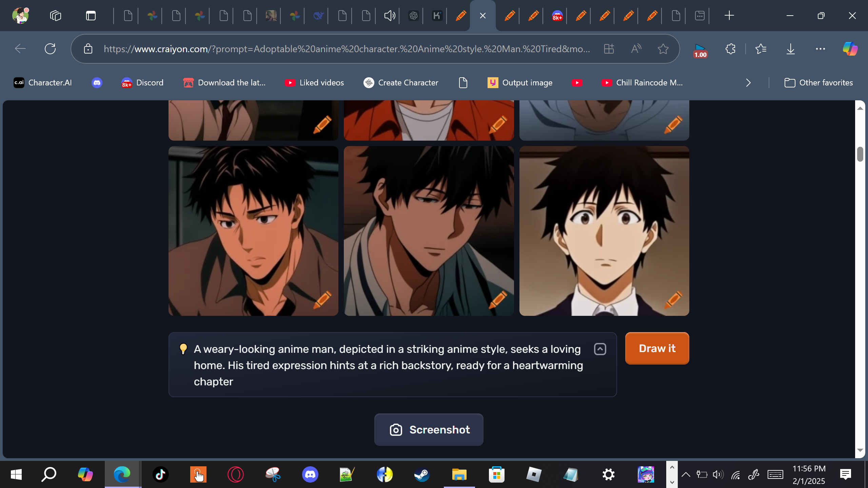Click the Read aloud icon in address bar
The height and width of the screenshot is (488, 868).
[636, 49]
